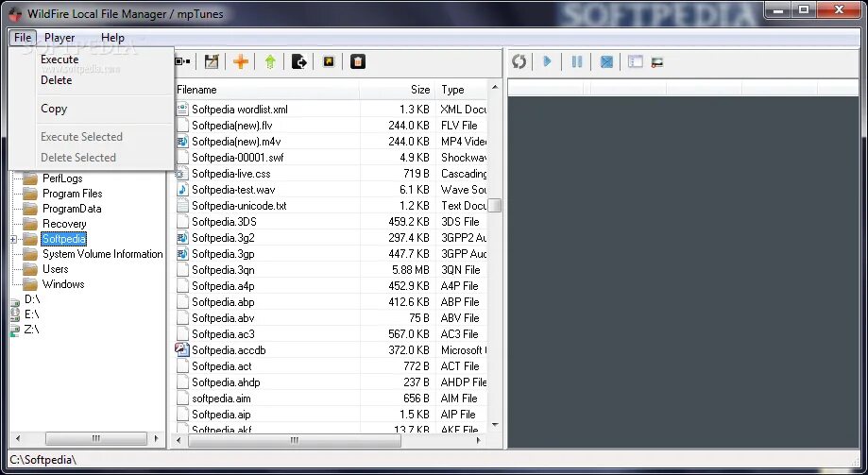
Task: Select Softpedia(new).flv file
Action: pyautogui.click(x=232, y=126)
